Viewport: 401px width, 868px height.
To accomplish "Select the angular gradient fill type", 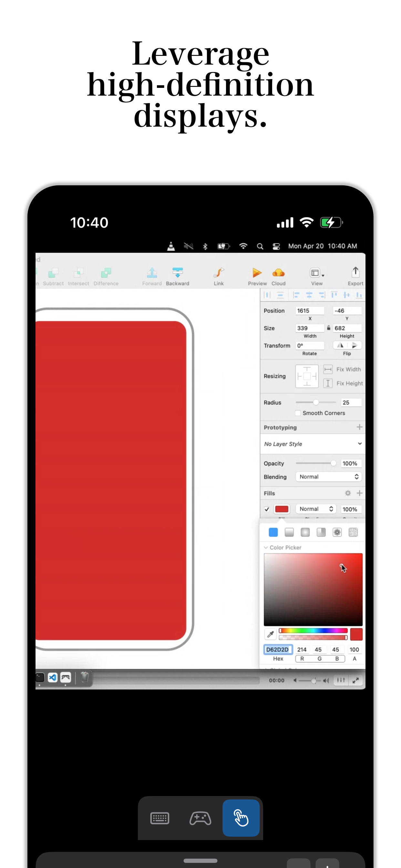I will tap(321, 532).
